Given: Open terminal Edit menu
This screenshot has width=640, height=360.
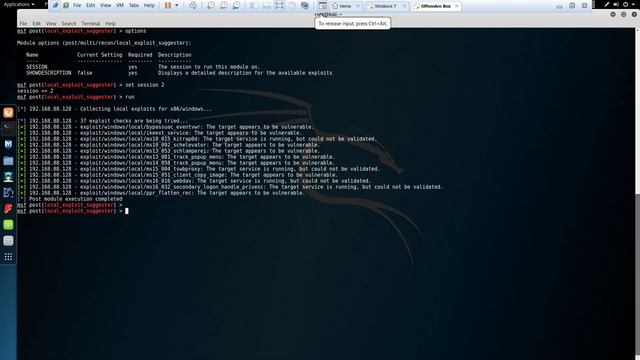Looking at the screenshot, I should [x=37, y=24].
